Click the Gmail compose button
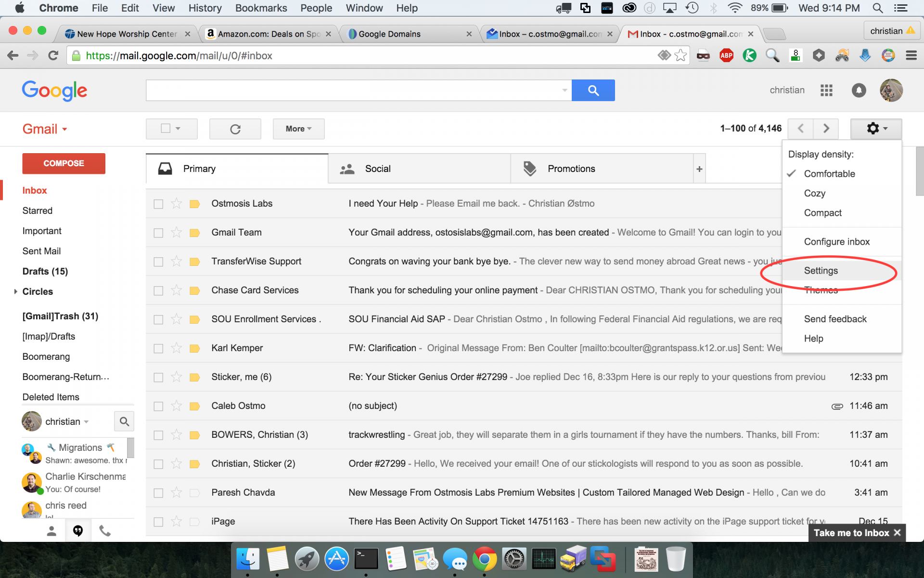The width and height of the screenshot is (924, 578). 63,162
